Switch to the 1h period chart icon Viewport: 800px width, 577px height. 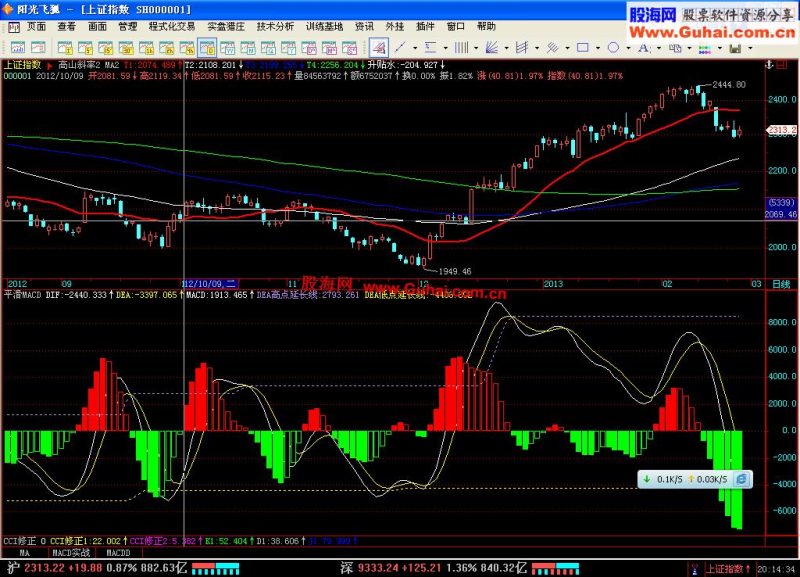coord(146,48)
